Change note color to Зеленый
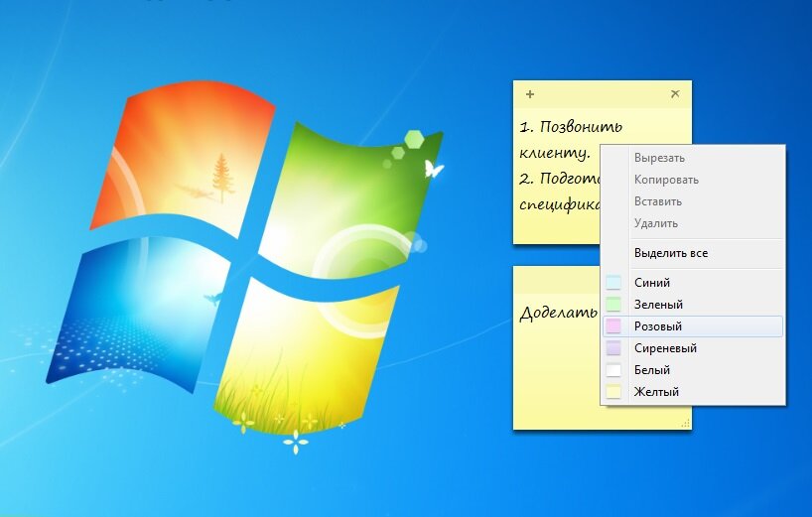The height and width of the screenshot is (517, 812). tap(693, 305)
